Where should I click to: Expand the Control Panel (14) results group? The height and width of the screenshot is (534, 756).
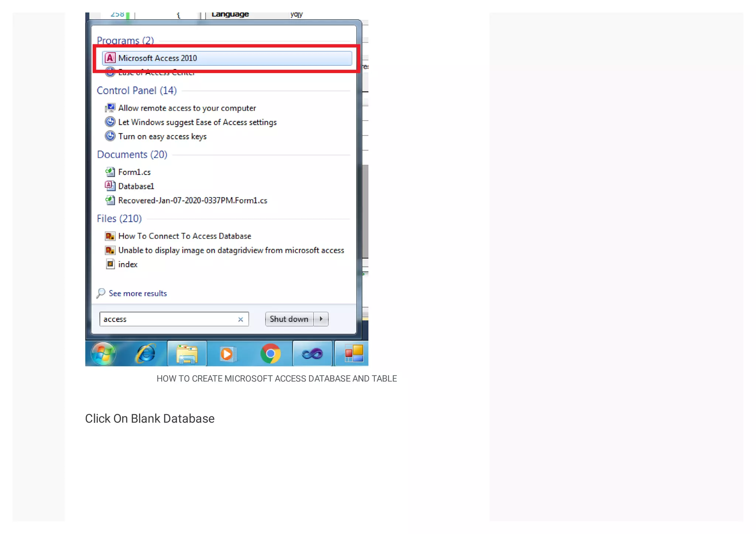(x=137, y=91)
